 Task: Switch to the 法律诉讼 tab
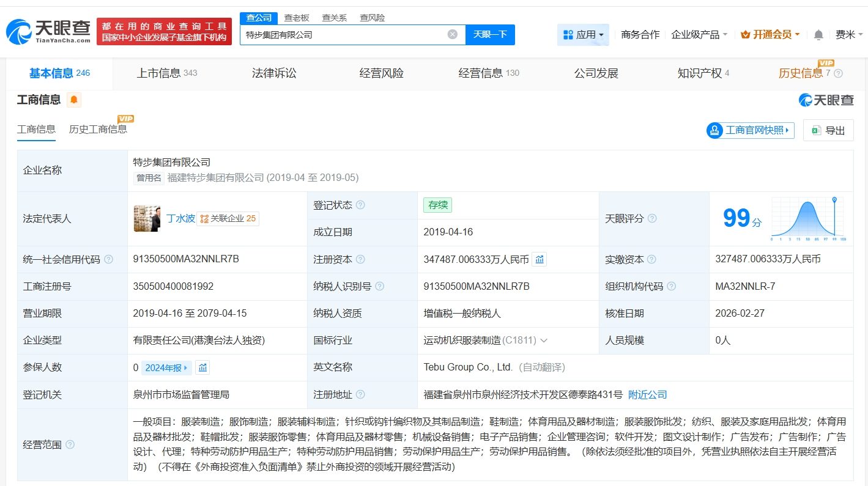coord(273,73)
